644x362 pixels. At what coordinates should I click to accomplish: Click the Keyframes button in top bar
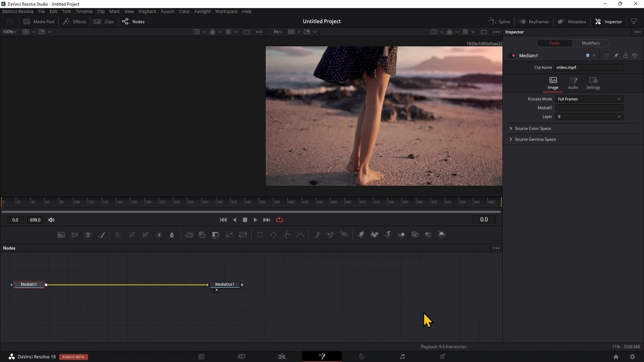click(535, 21)
